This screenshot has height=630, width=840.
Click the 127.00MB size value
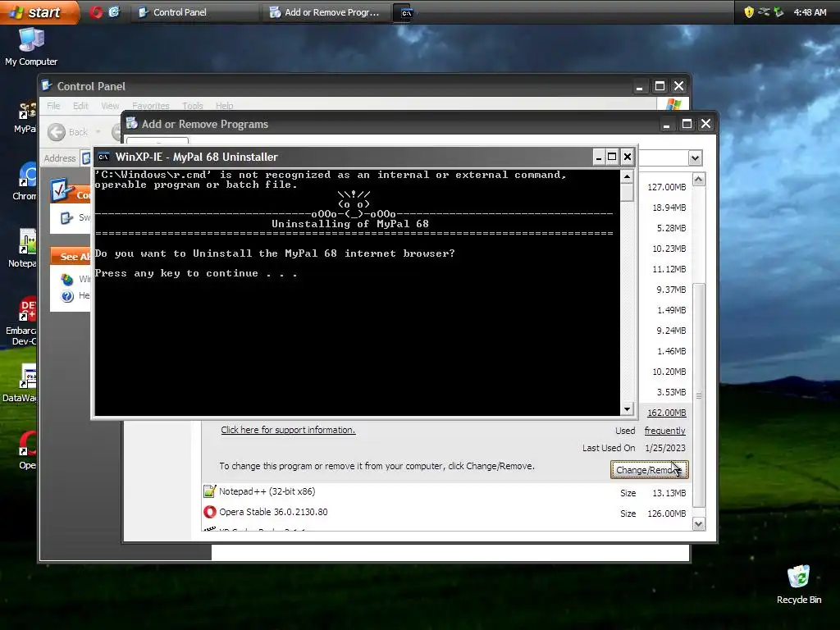click(x=666, y=187)
